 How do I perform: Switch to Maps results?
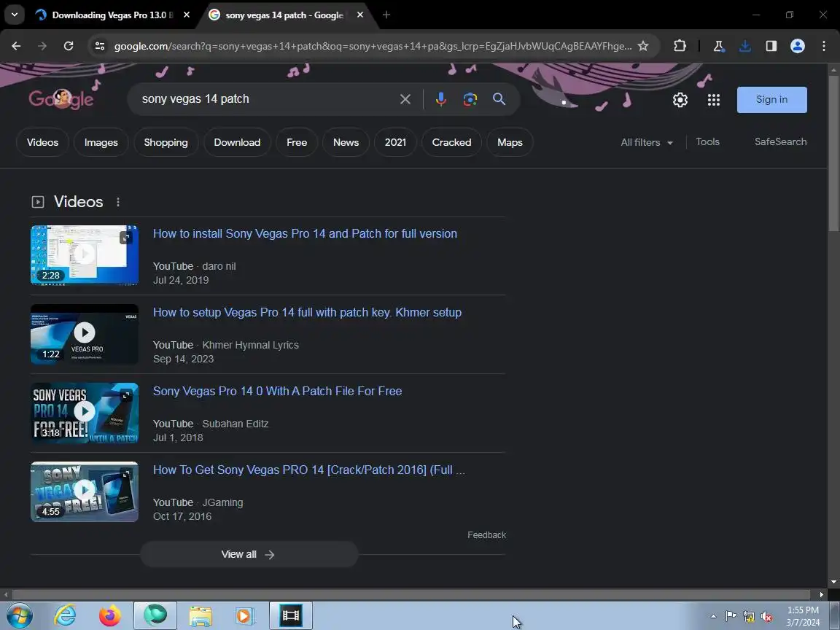pyautogui.click(x=510, y=142)
